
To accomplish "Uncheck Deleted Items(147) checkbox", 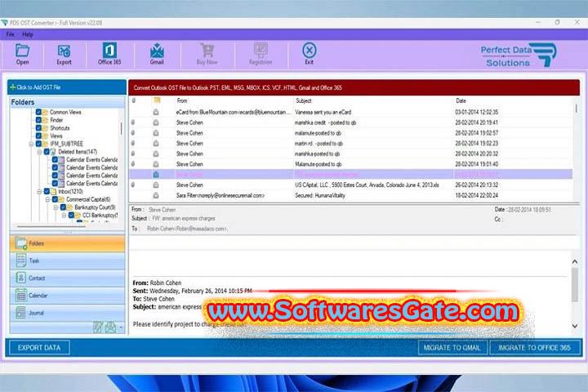I will pyautogui.click(x=47, y=152).
